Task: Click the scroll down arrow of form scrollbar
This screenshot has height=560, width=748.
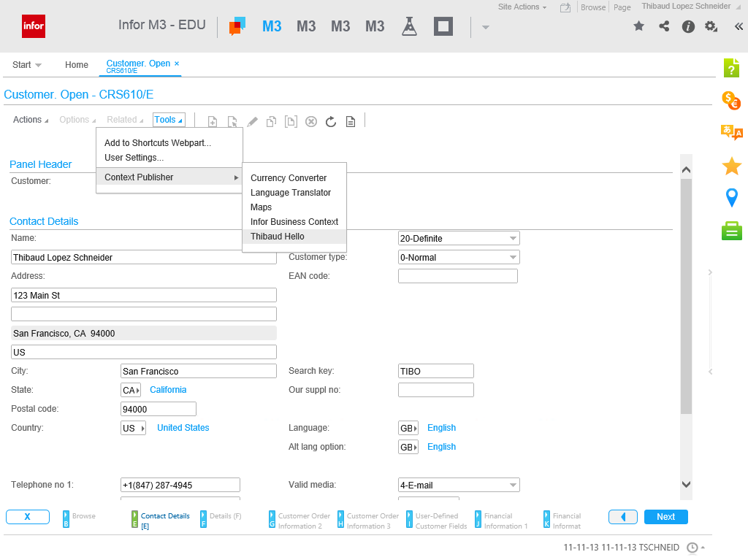Action: click(x=686, y=484)
